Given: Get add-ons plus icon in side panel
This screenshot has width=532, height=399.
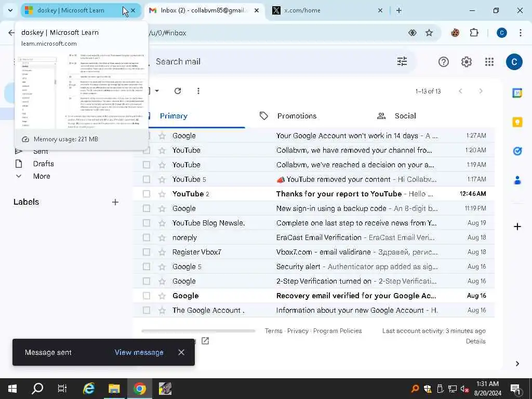Looking at the screenshot, I should pyautogui.click(x=517, y=227).
